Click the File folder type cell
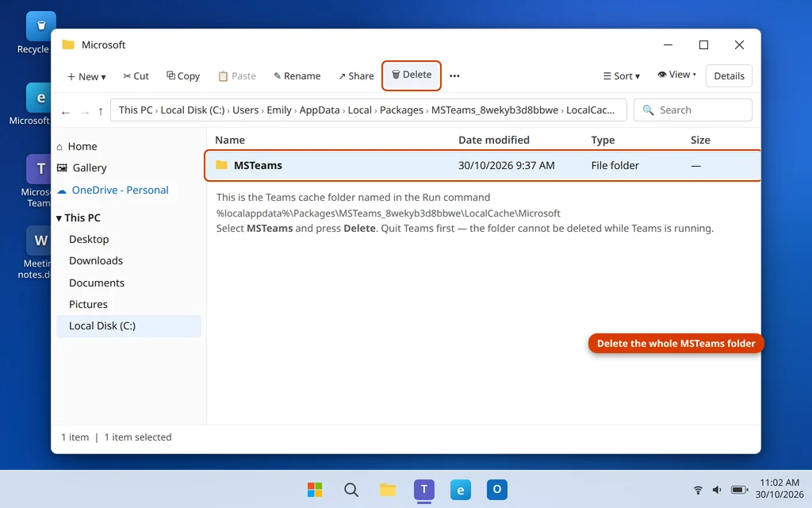Viewport: 812px width, 508px height. tap(615, 165)
